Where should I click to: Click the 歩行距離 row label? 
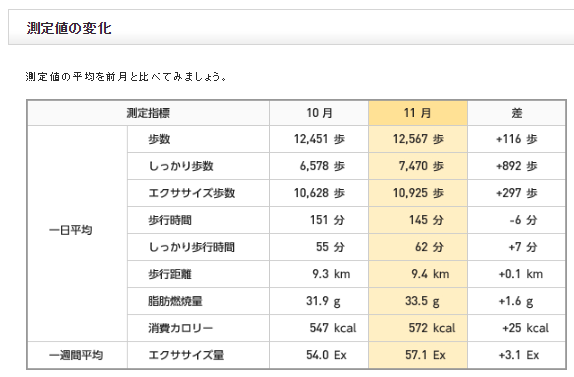click(170, 274)
